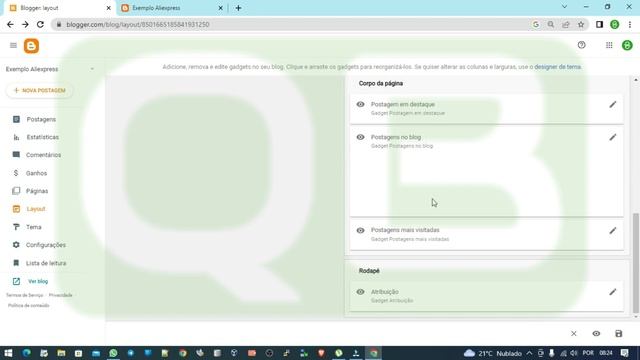640x360 pixels.
Task: Toggle visibility of Atribuição gadget
Action: 360,292
